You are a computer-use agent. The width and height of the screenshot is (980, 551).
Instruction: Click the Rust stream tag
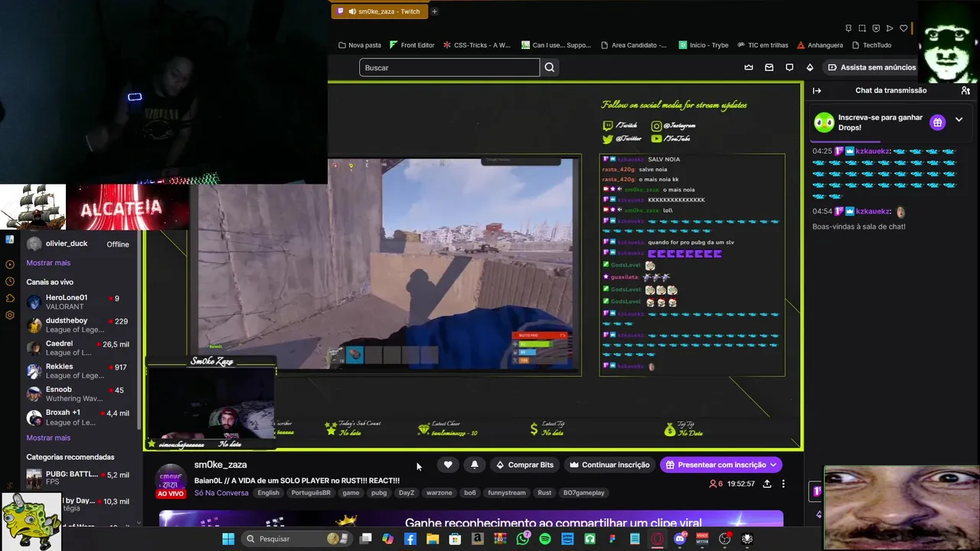coord(544,493)
